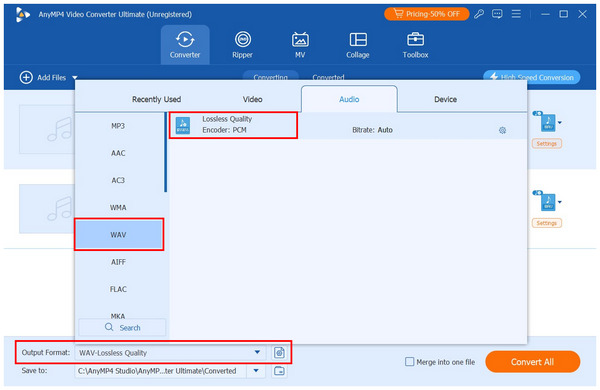
Task: Click the Lossless Quality preset name
Action: [227, 119]
